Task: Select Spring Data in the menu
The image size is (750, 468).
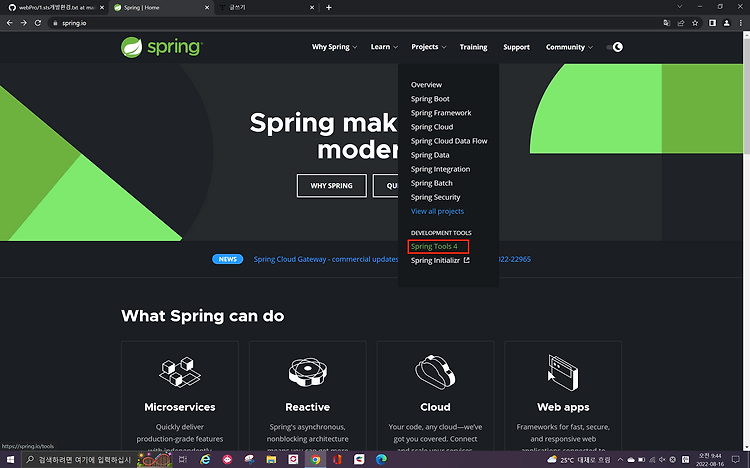Action: [430, 155]
